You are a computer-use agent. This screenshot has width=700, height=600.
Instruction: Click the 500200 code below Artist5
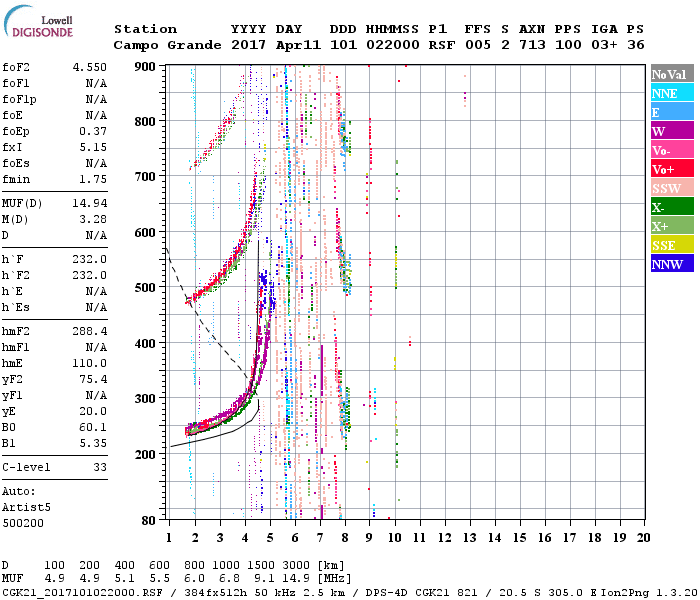click(x=23, y=523)
